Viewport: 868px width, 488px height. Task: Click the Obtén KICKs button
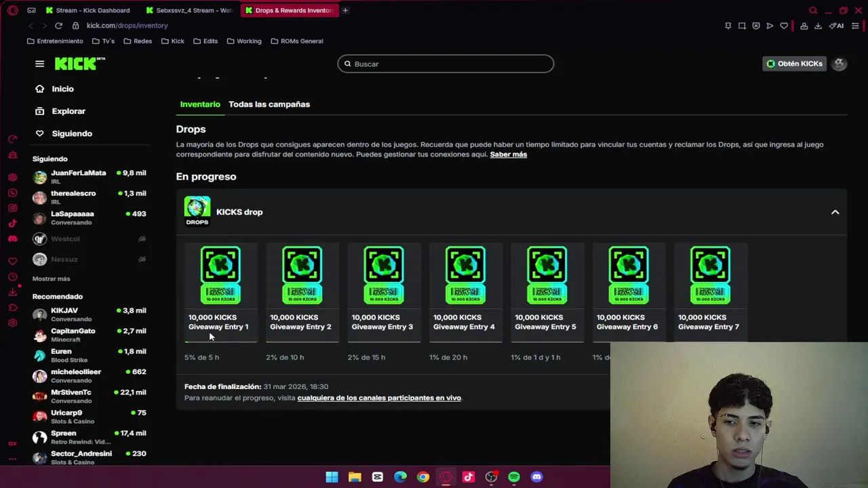click(794, 64)
